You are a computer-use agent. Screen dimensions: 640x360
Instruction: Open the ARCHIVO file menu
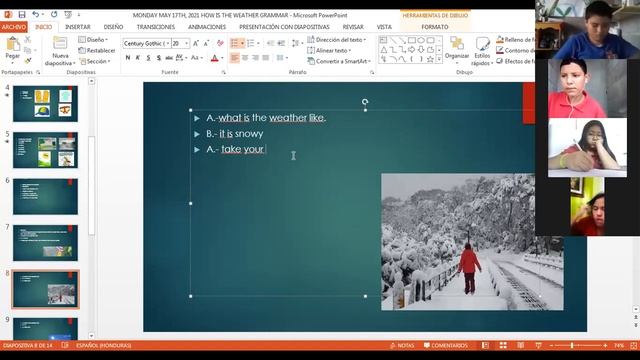[14, 27]
